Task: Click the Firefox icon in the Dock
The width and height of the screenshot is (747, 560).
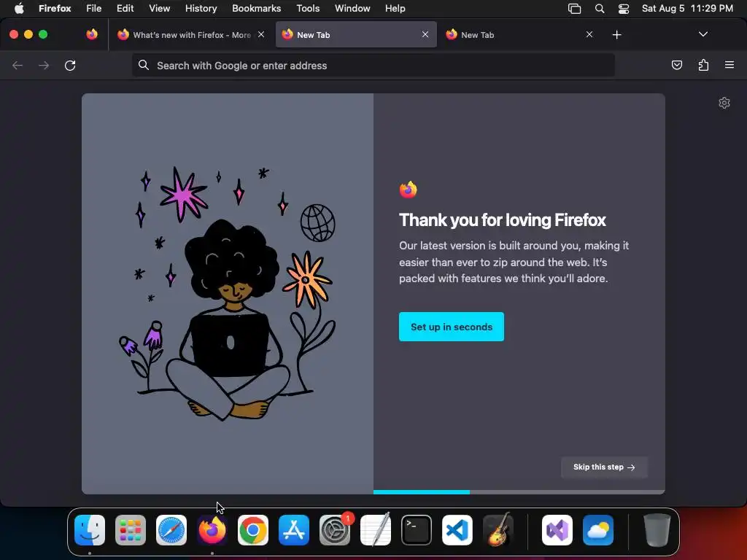Action: point(212,530)
